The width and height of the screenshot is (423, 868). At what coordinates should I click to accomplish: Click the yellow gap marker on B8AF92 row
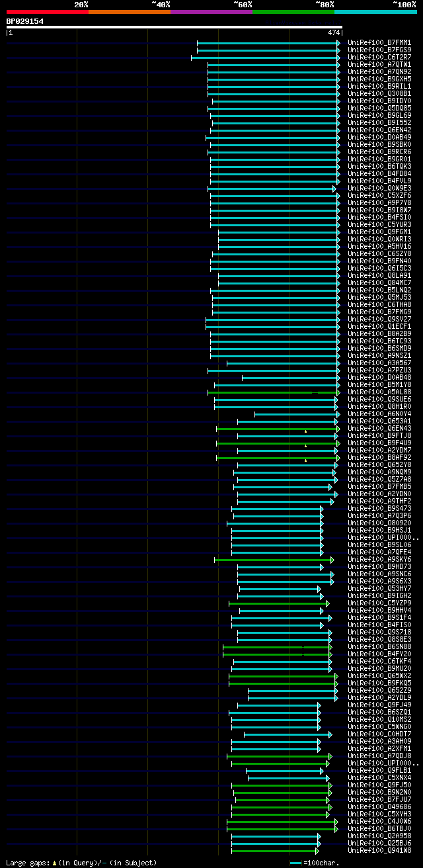coord(305,460)
